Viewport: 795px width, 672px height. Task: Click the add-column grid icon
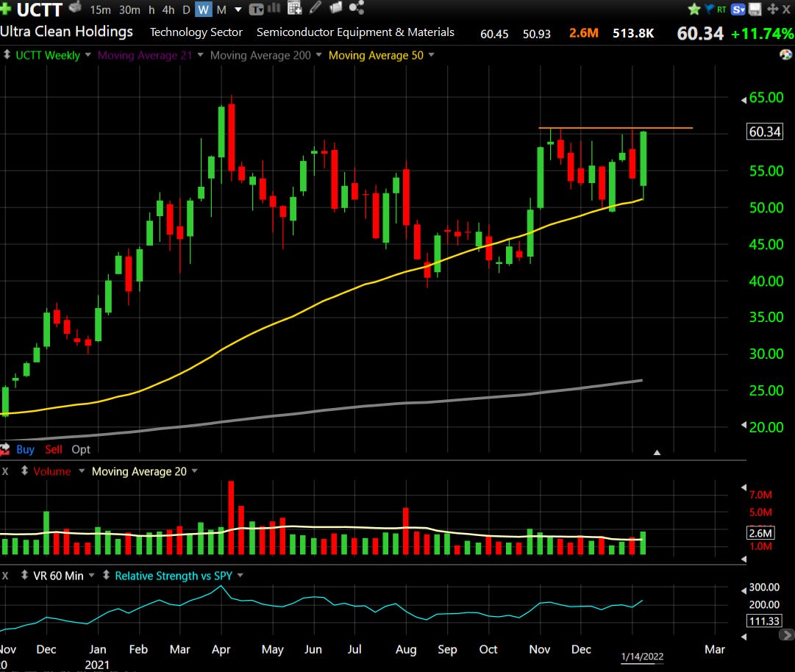point(295,7)
